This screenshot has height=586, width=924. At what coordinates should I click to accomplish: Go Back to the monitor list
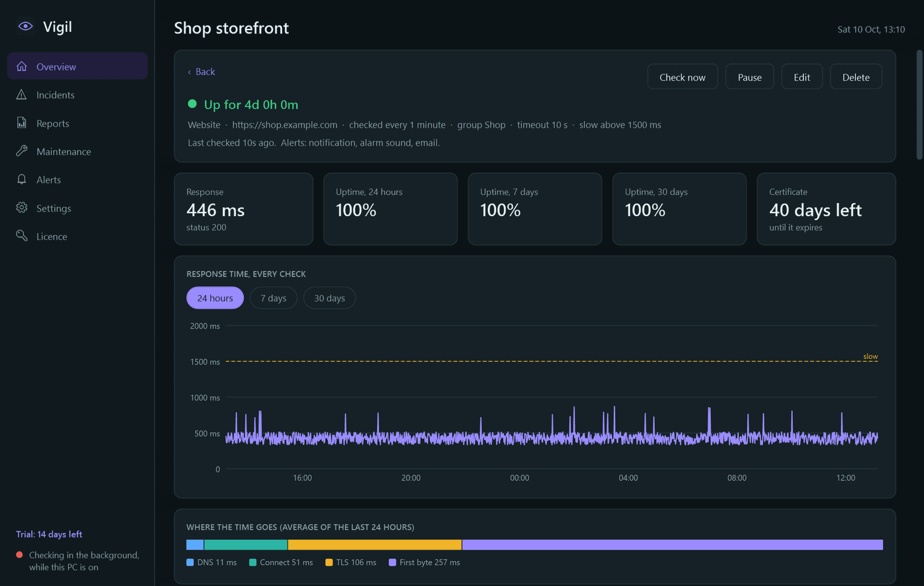[201, 72]
